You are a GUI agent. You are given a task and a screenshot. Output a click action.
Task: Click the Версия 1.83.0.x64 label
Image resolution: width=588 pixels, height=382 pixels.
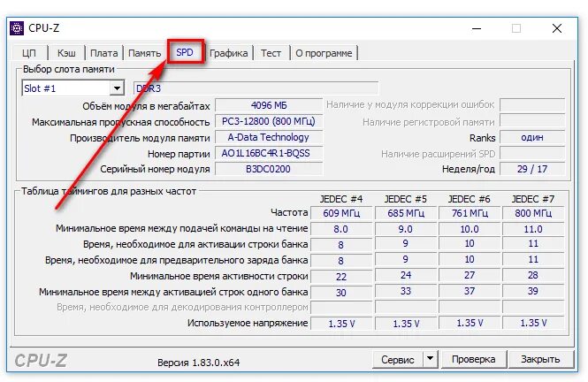[x=199, y=363]
